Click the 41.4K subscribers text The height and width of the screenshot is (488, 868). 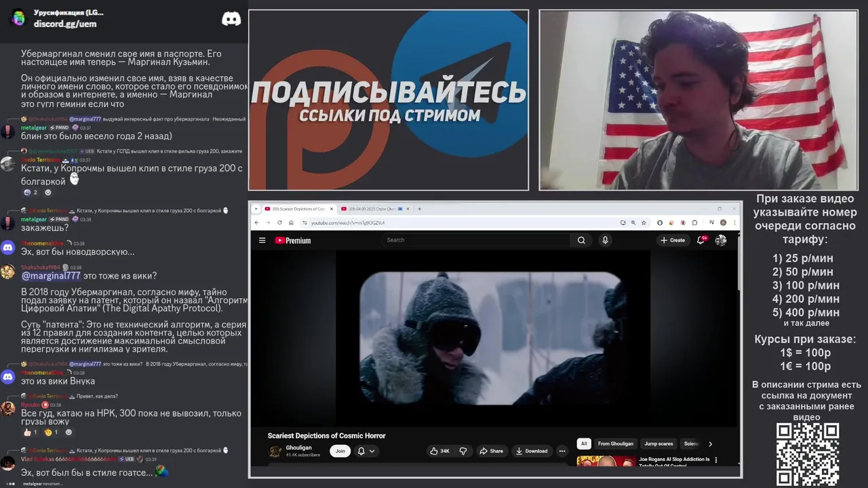(x=303, y=455)
